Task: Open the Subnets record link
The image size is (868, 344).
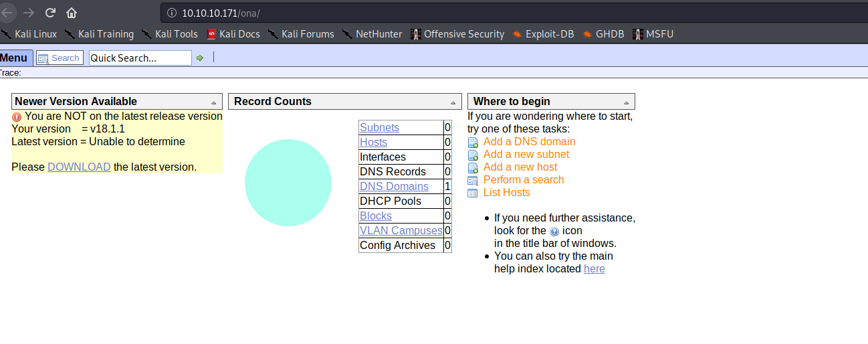Action: (x=379, y=127)
